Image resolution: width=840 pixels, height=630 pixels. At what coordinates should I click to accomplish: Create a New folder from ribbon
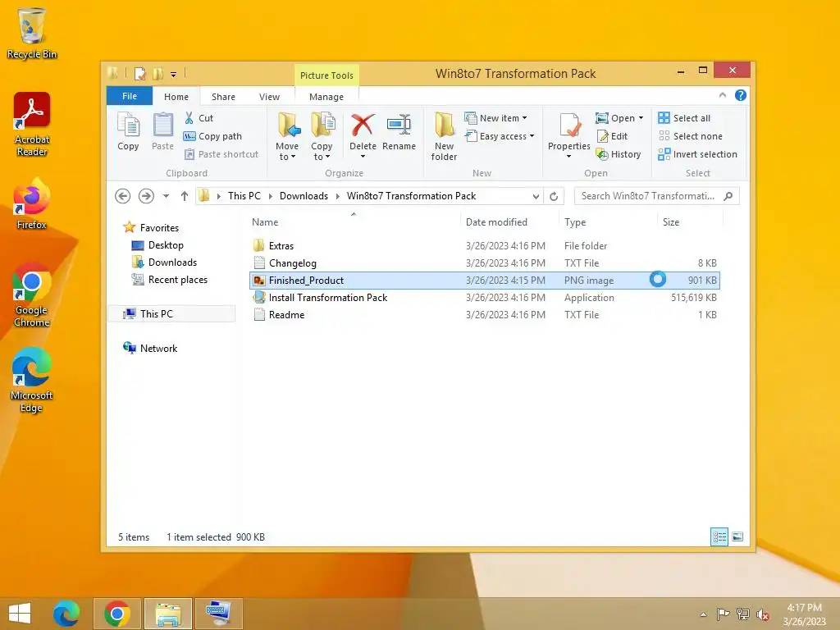(444, 136)
